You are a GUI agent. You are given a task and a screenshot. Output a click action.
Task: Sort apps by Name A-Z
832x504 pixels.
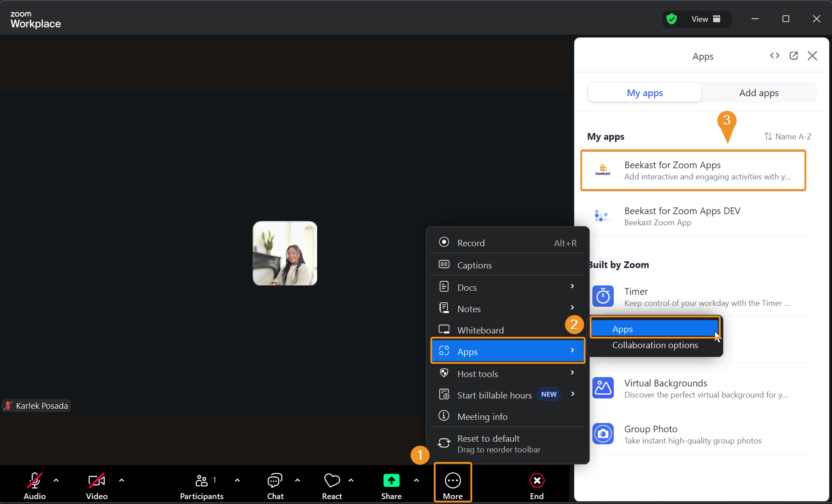787,137
